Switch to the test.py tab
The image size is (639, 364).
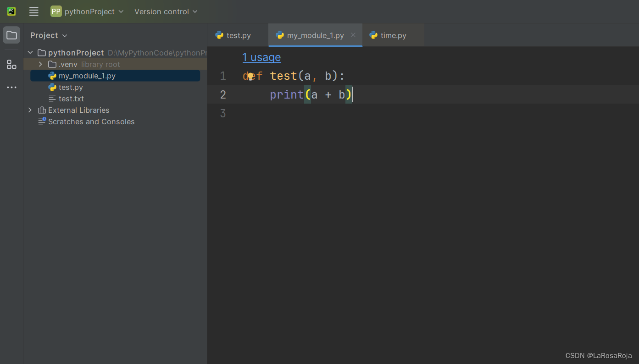[x=238, y=35]
